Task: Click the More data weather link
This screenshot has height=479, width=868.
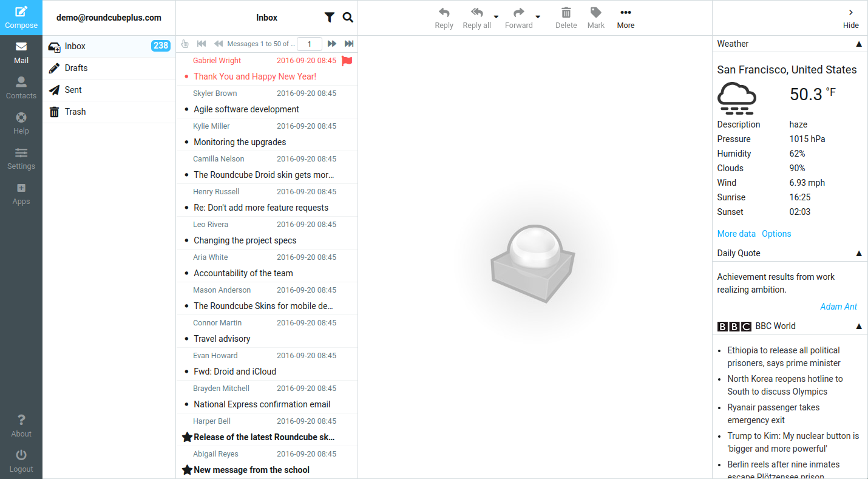Action: tap(736, 234)
